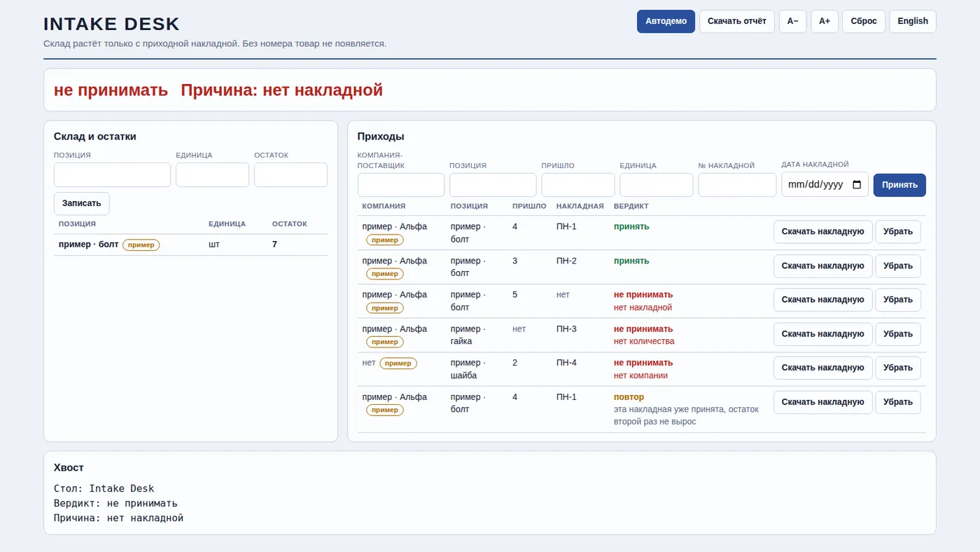
Task: Remove the ПН-3 гайка receipt row
Action: coord(898,334)
